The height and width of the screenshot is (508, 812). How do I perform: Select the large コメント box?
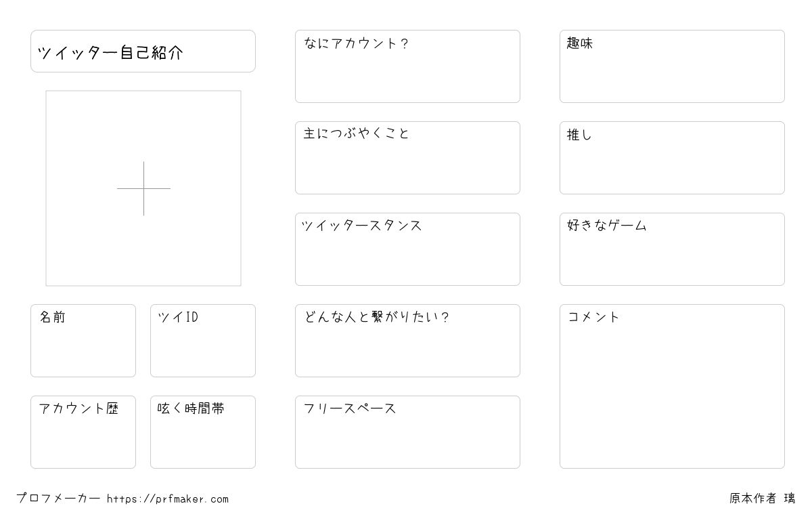click(x=672, y=386)
